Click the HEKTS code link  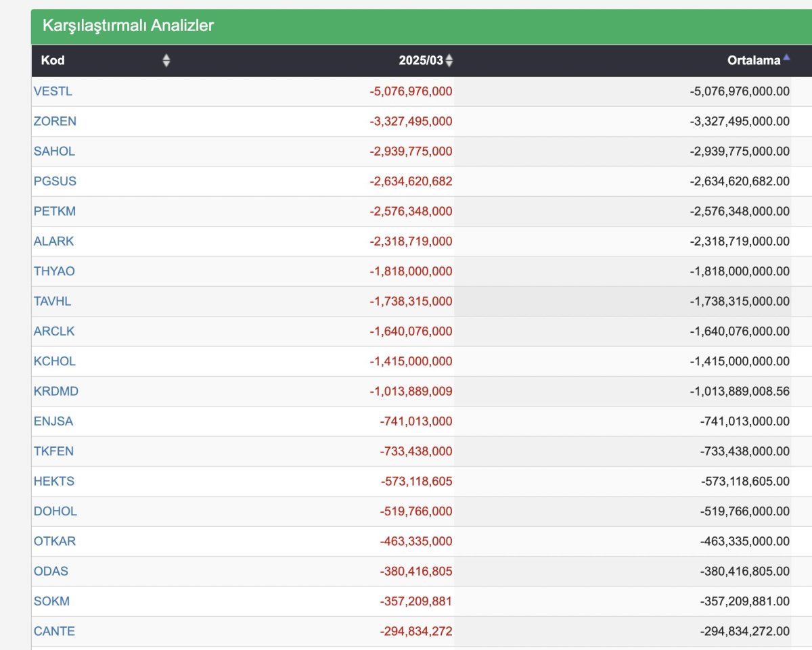click(54, 482)
